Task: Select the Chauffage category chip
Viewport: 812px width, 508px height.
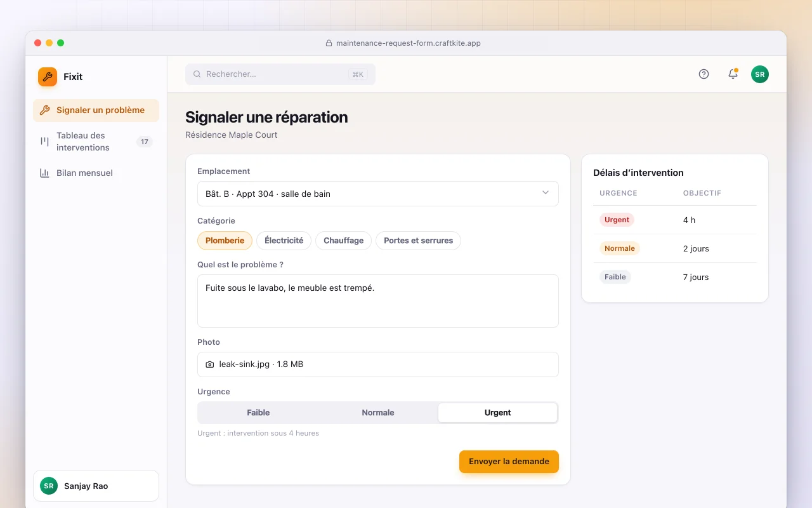Action: coord(343,241)
